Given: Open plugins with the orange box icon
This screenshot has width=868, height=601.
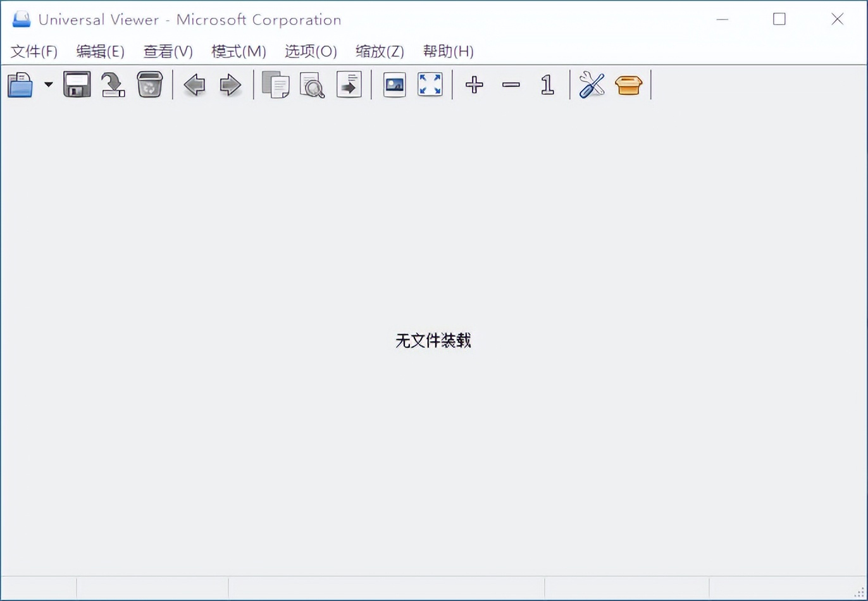Looking at the screenshot, I should [x=628, y=84].
